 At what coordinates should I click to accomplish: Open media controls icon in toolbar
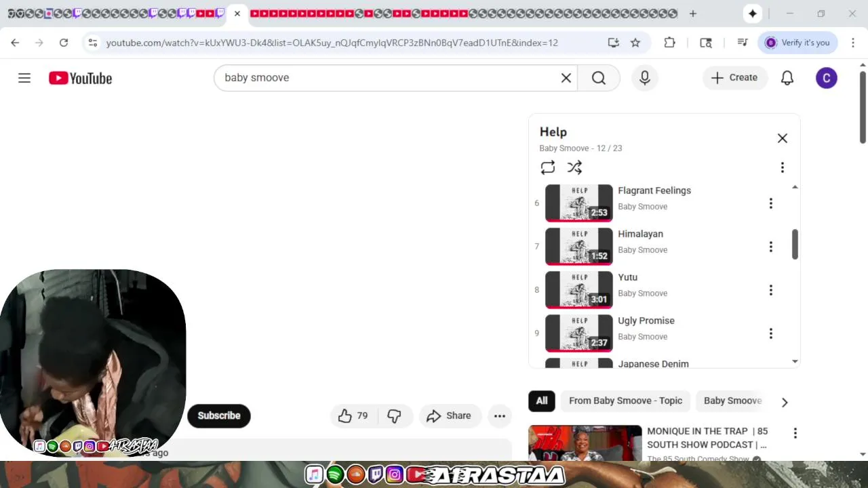pos(743,43)
